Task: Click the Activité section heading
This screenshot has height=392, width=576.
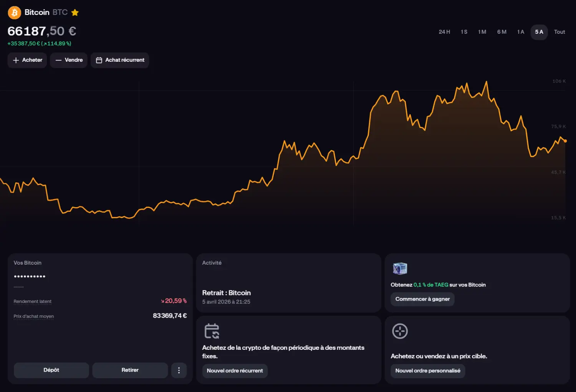Action: (212, 263)
